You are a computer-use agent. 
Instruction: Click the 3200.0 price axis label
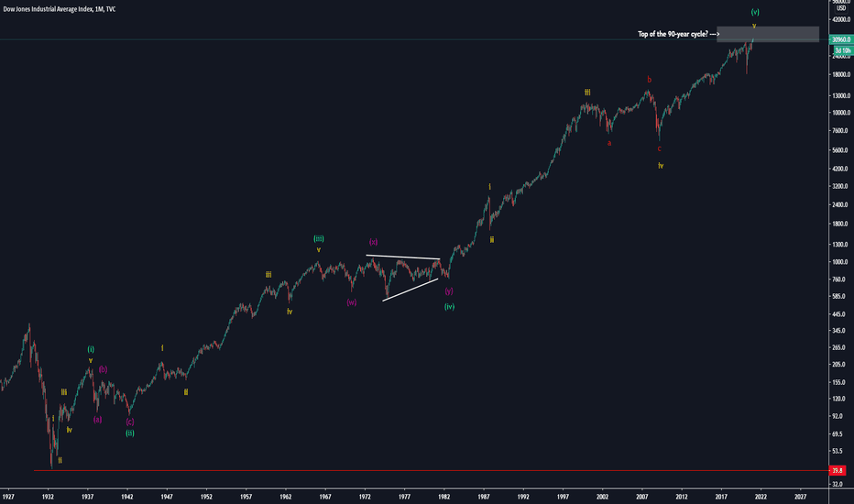coord(839,186)
